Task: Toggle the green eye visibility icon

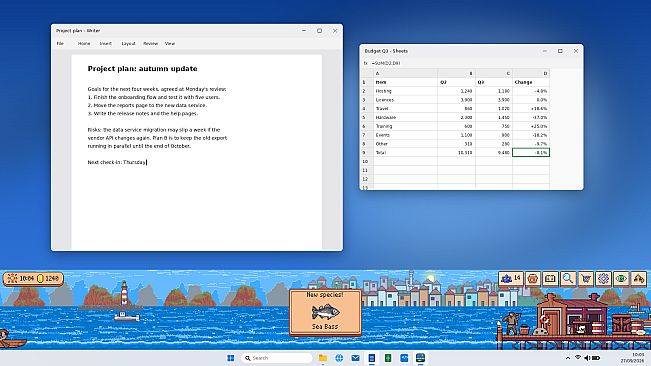Action: click(621, 278)
